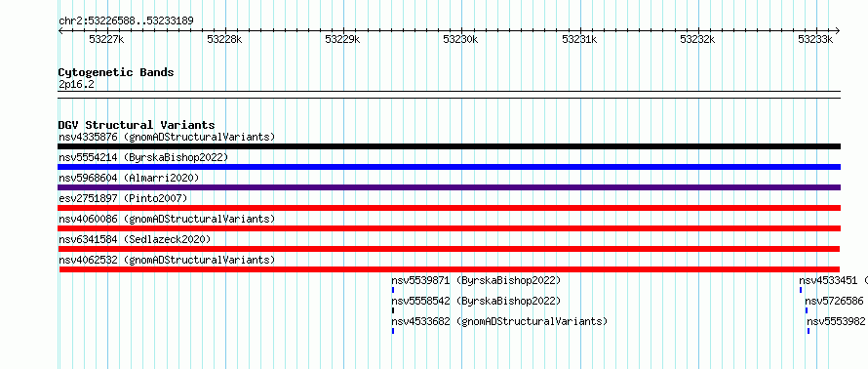Click the ruler's left arrowhead

click(x=60, y=30)
